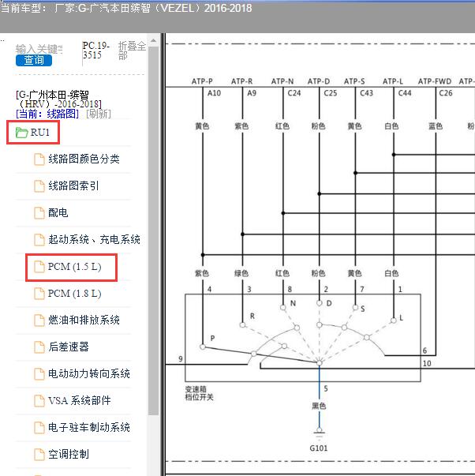Screen dimensions: 475x476
Task: Click connector pin C25 label
Action: click(331, 93)
